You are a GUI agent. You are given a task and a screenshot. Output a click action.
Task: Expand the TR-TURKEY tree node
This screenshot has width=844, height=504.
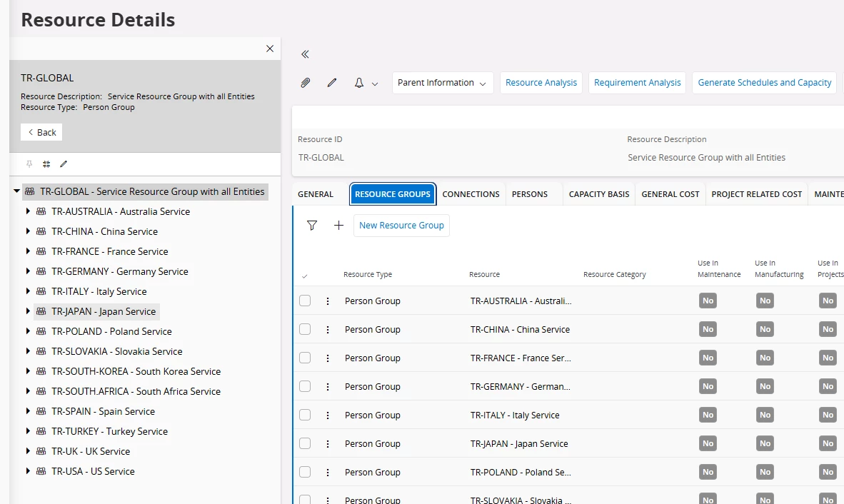point(28,431)
